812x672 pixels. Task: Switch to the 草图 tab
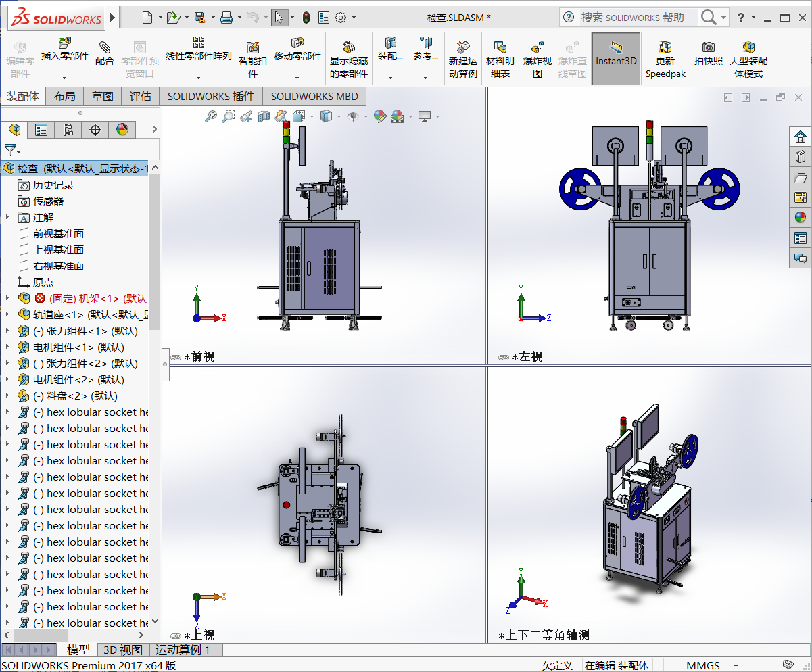coord(103,97)
